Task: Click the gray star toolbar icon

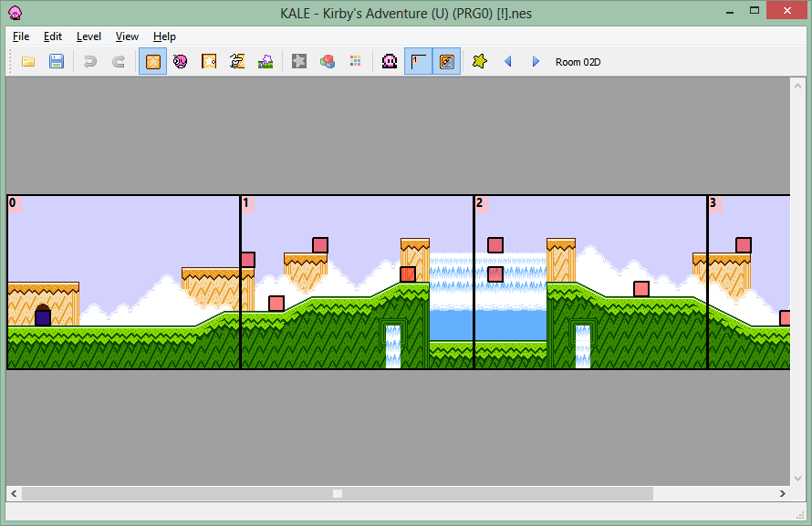Action: [x=299, y=62]
